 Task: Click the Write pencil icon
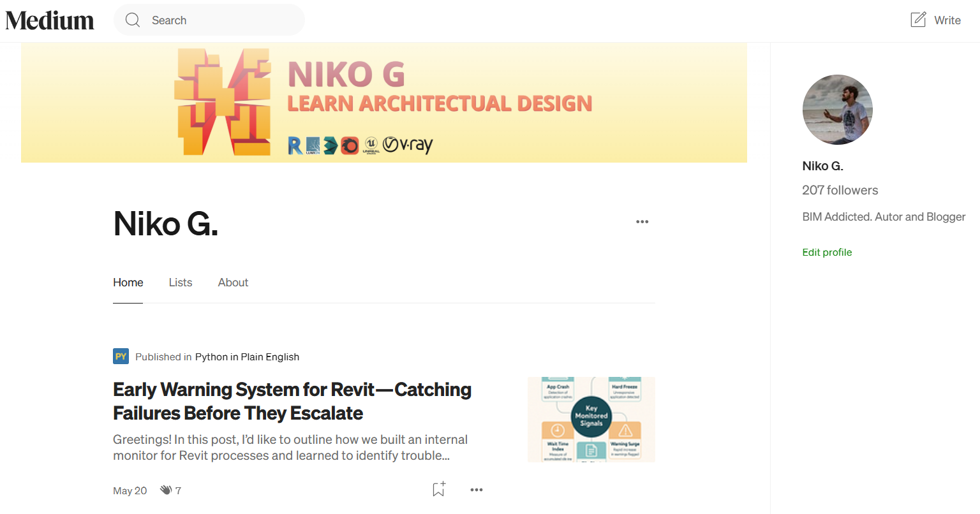(x=918, y=20)
